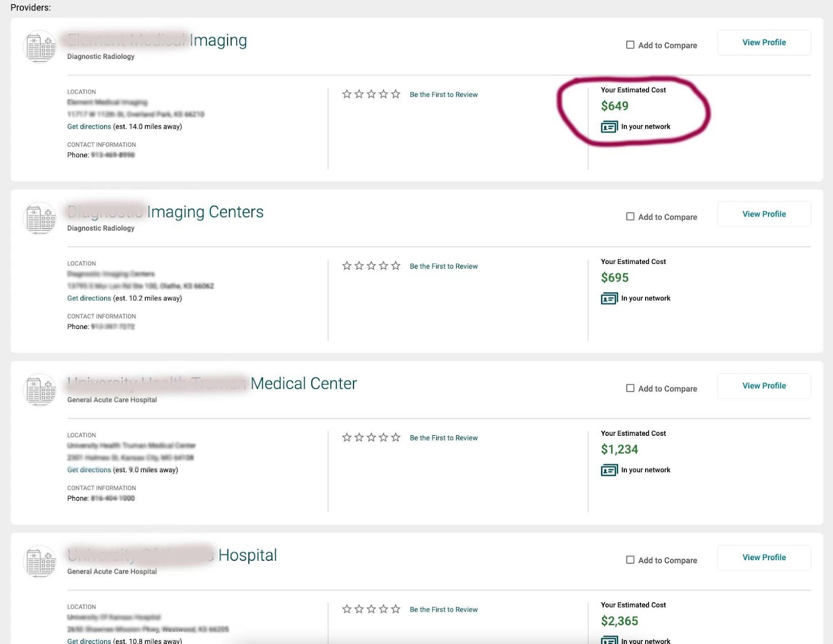Get directions to the provider 10.2 miles away
The height and width of the screenshot is (644, 833).
[89, 298]
